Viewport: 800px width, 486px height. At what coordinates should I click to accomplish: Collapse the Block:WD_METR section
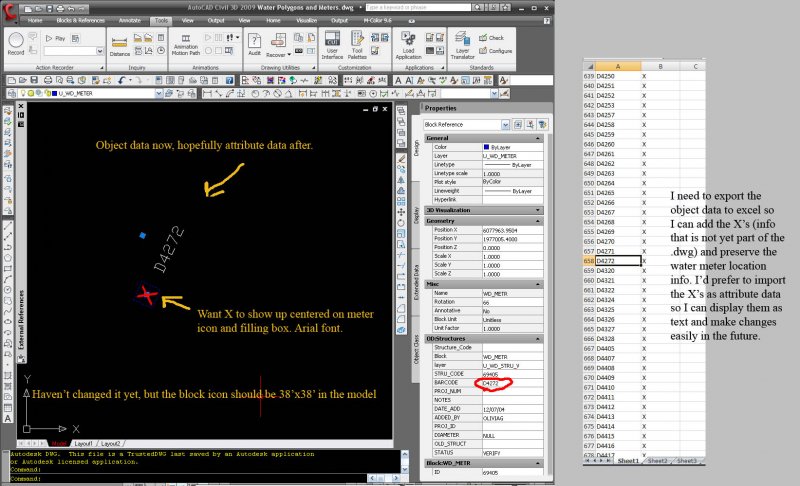[537, 463]
